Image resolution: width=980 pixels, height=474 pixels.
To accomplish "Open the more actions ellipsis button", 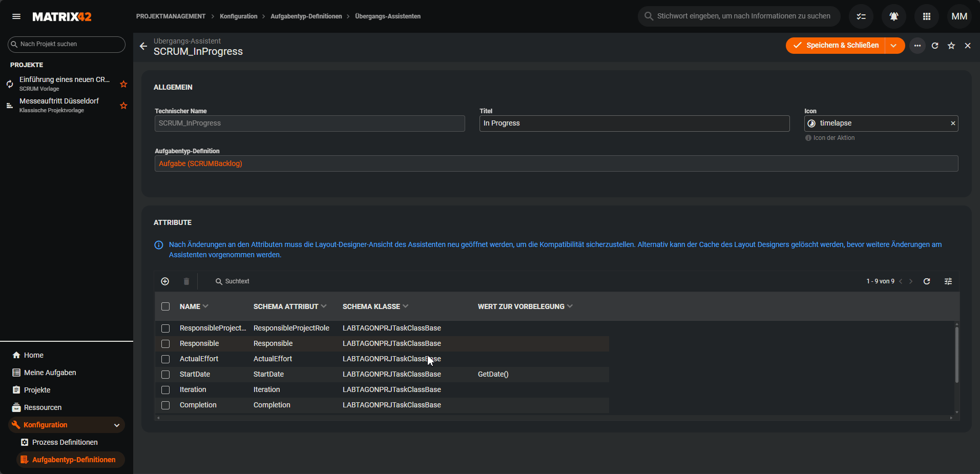I will 917,46.
